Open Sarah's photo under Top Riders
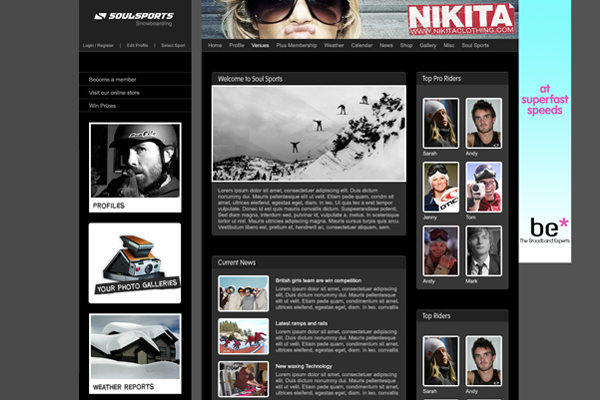The height and width of the screenshot is (400, 600). (441, 361)
